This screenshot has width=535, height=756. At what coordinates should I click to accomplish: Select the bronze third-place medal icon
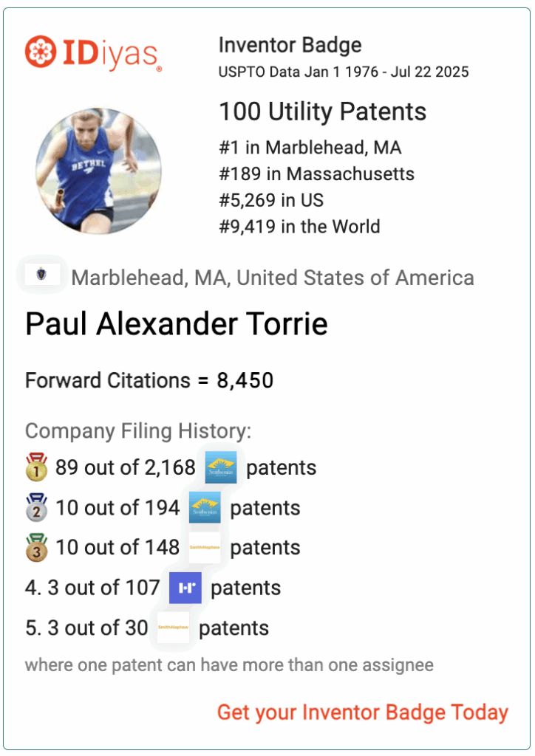[x=37, y=547]
